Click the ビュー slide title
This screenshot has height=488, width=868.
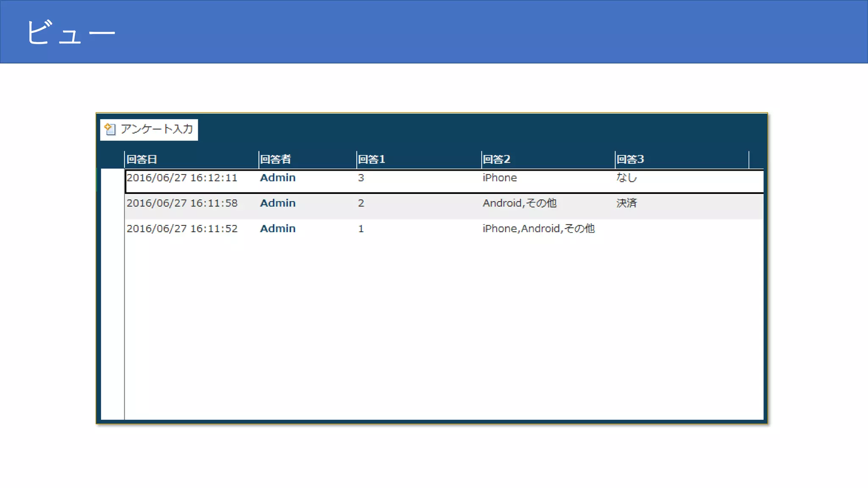[x=70, y=32]
